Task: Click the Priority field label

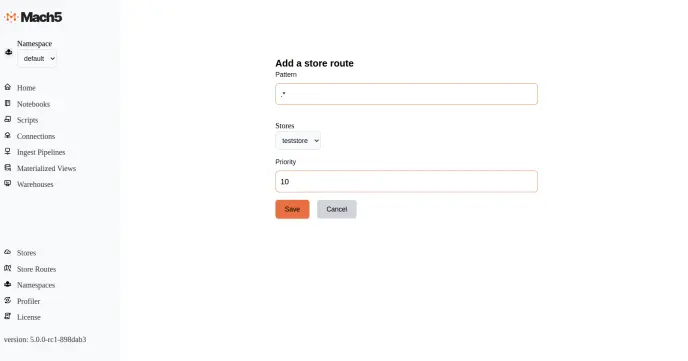Action: [286, 162]
